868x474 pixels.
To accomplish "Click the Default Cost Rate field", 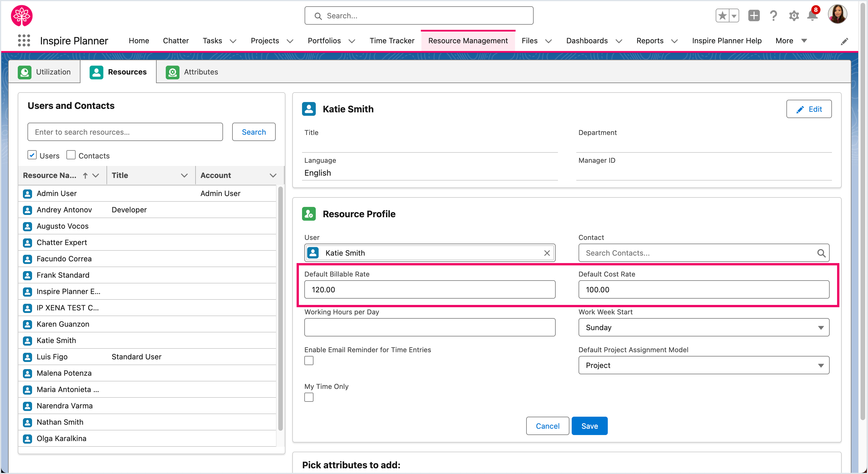I will coord(704,289).
